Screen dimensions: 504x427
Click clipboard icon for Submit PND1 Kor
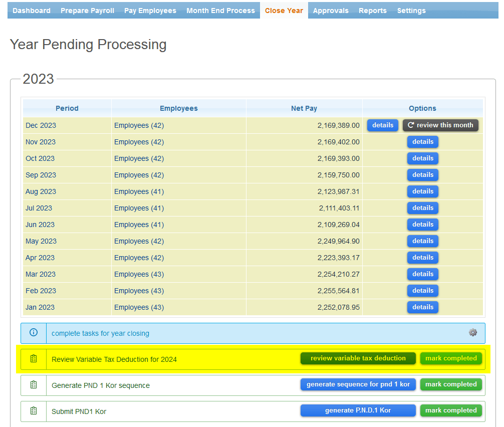coord(34,411)
